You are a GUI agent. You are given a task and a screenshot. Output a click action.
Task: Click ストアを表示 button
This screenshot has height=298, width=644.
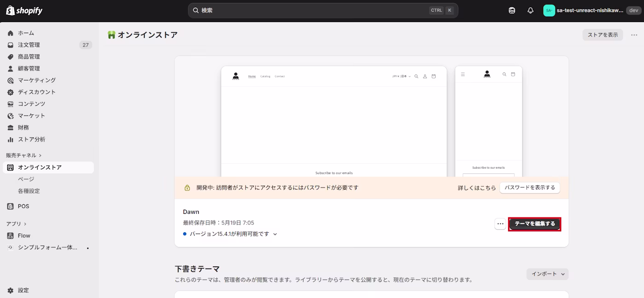603,35
